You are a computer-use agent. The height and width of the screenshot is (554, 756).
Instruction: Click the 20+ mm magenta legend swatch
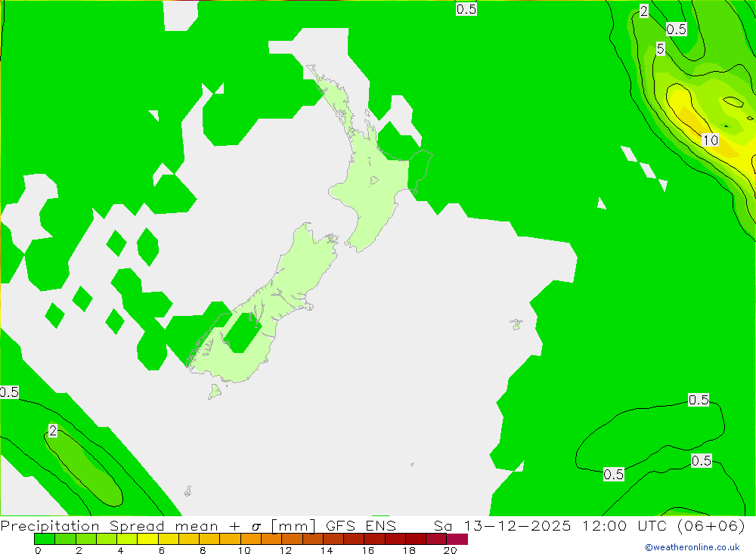457,539
